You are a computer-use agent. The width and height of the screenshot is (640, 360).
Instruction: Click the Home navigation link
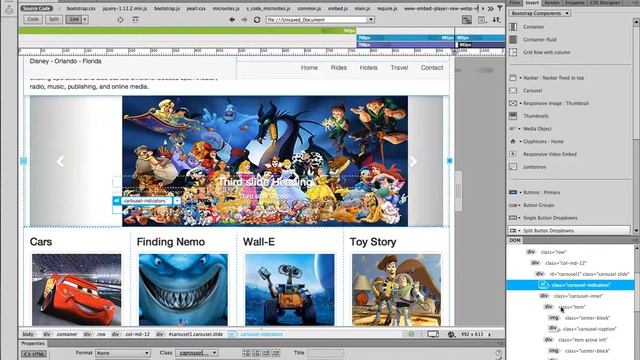pos(309,68)
